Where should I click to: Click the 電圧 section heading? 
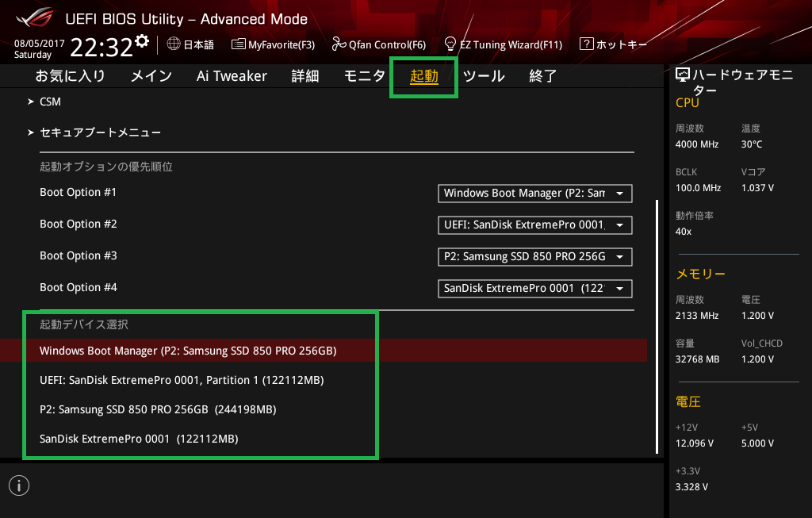688,402
